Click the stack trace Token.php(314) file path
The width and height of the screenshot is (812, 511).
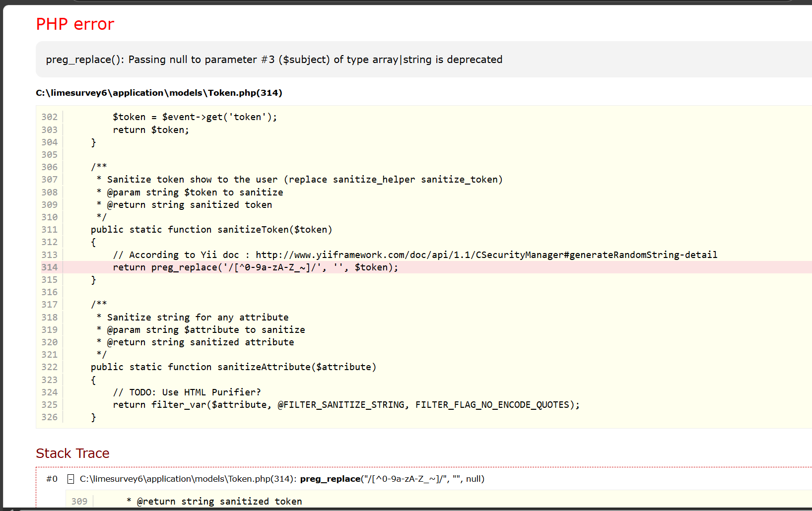click(x=188, y=479)
